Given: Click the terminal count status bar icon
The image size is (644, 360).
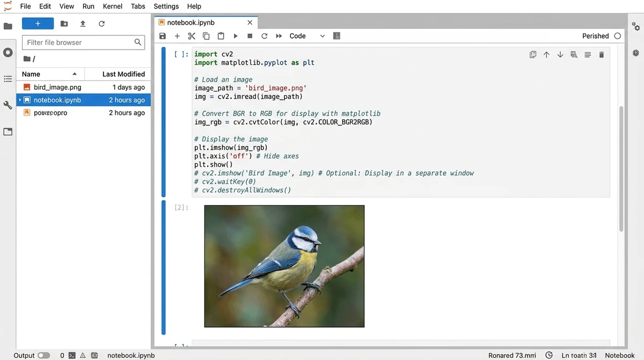Looking at the screenshot, I should 71,355.
